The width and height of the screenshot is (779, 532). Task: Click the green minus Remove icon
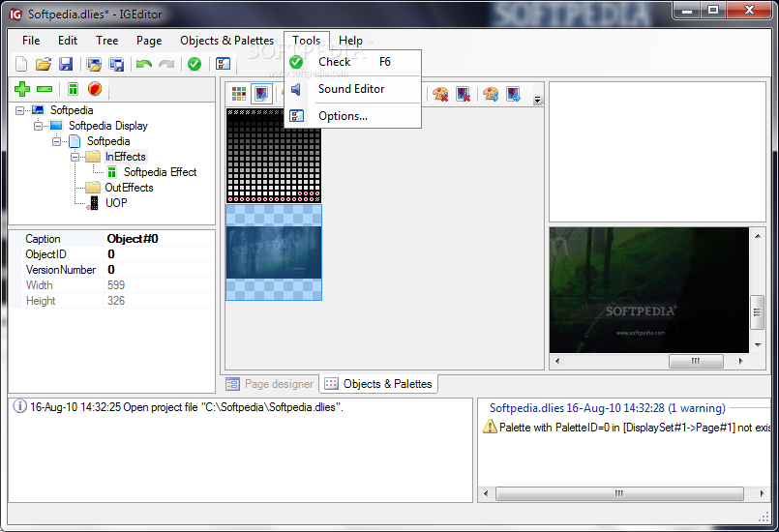(45, 89)
